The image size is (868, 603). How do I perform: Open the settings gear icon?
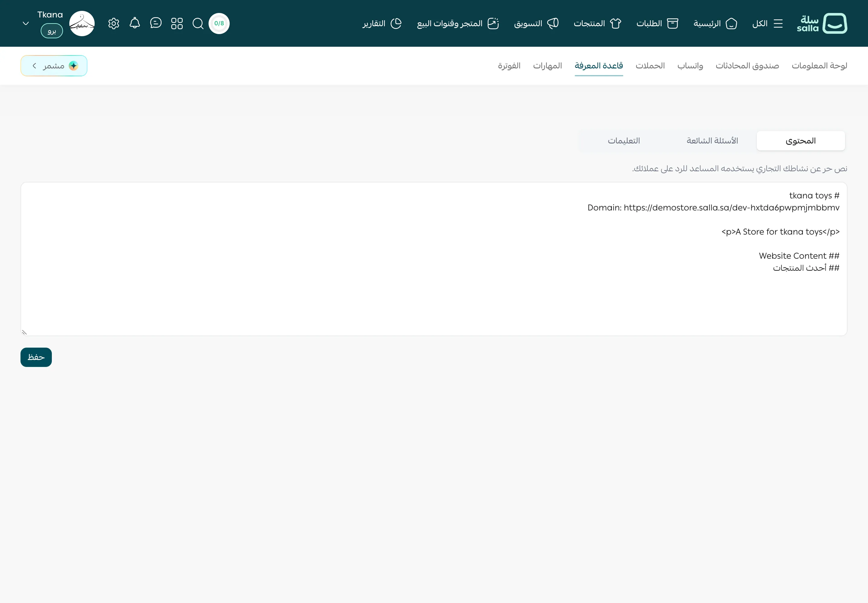(x=114, y=24)
